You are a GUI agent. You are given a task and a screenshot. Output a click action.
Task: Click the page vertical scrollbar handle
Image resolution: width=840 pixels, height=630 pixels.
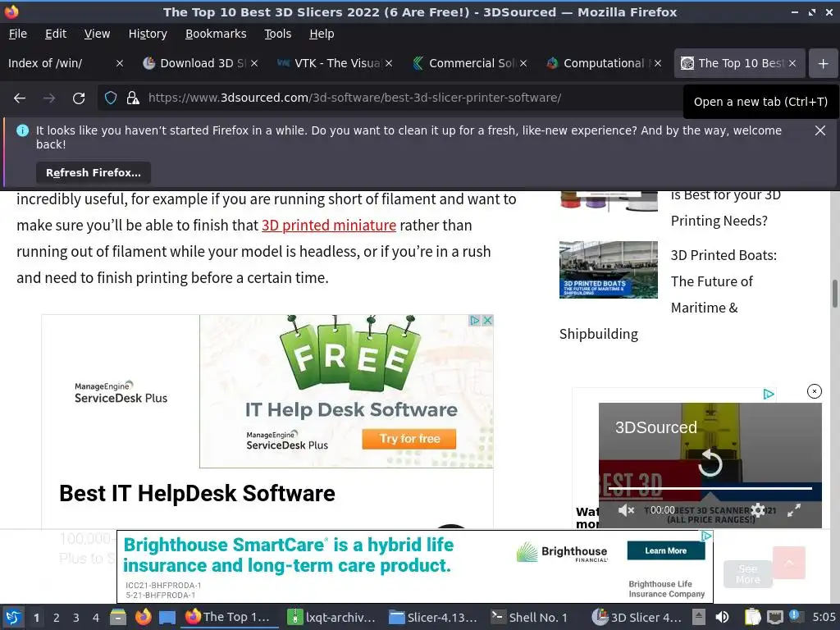834,294
